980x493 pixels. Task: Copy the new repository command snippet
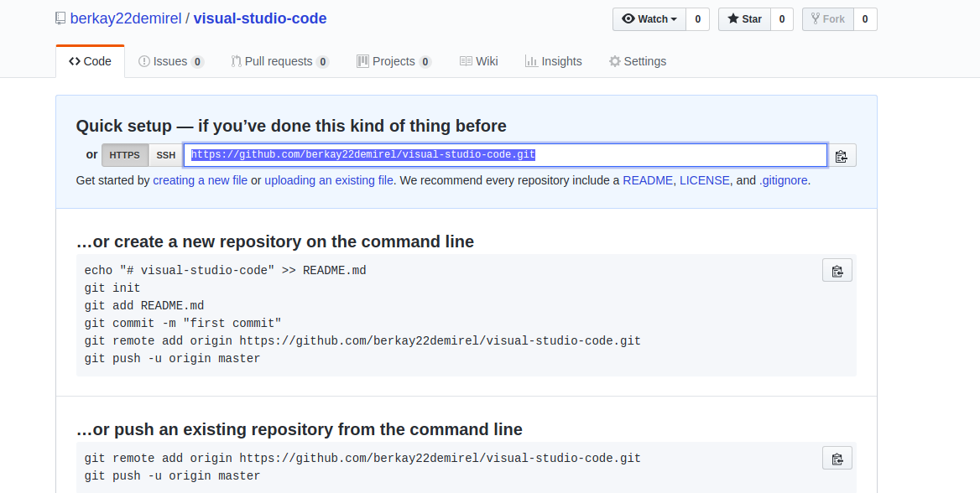(837, 270)
